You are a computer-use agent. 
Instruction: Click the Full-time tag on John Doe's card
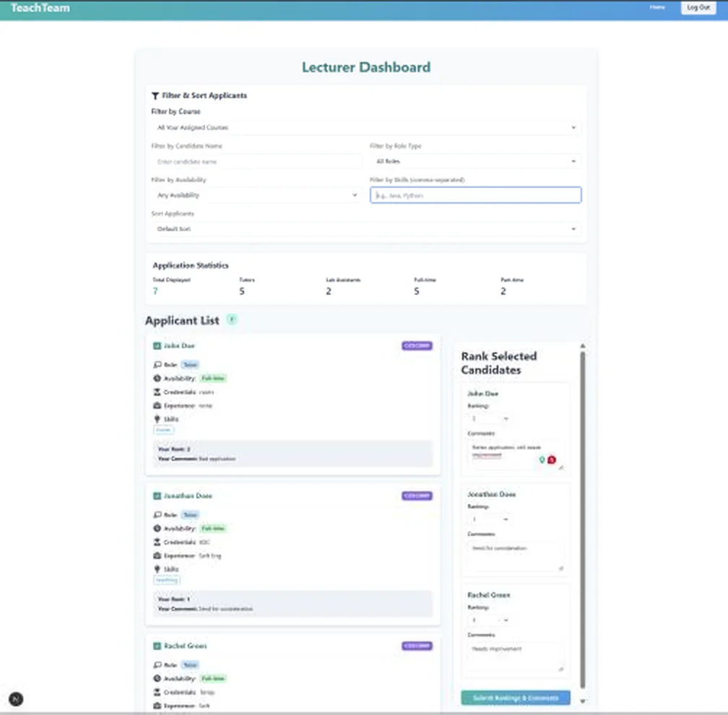point(213,378)
